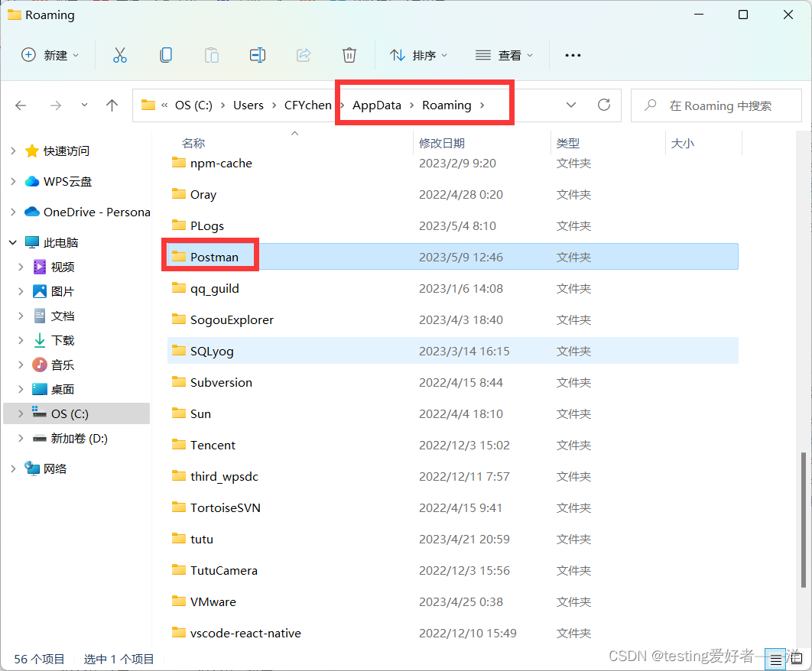812x671 pixels.
Task: Open recent locations dropdown arrow
Action: point(84,105)
